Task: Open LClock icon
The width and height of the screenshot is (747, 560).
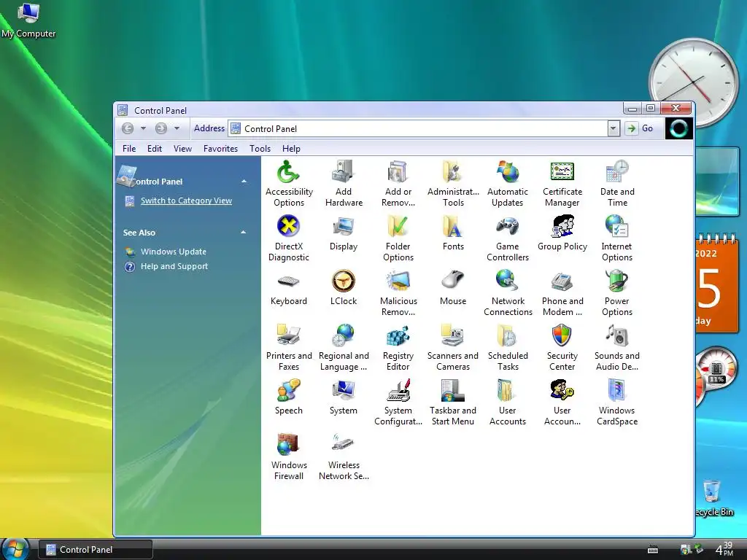Action: [343, 281]
